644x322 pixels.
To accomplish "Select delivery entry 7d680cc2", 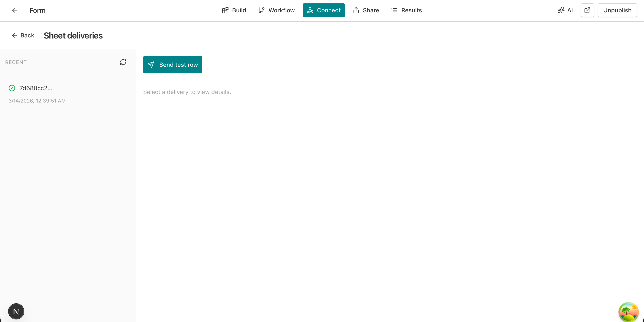I will pos(36,88).
